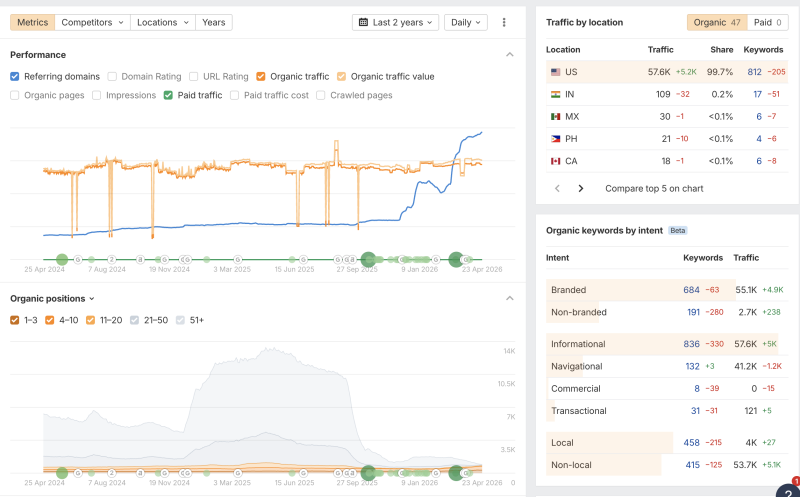Image resolution: width=800 pixels, height=497 pixels.
Task: Enable the Domain Rating checkbox
Action: tap(113, 76)
